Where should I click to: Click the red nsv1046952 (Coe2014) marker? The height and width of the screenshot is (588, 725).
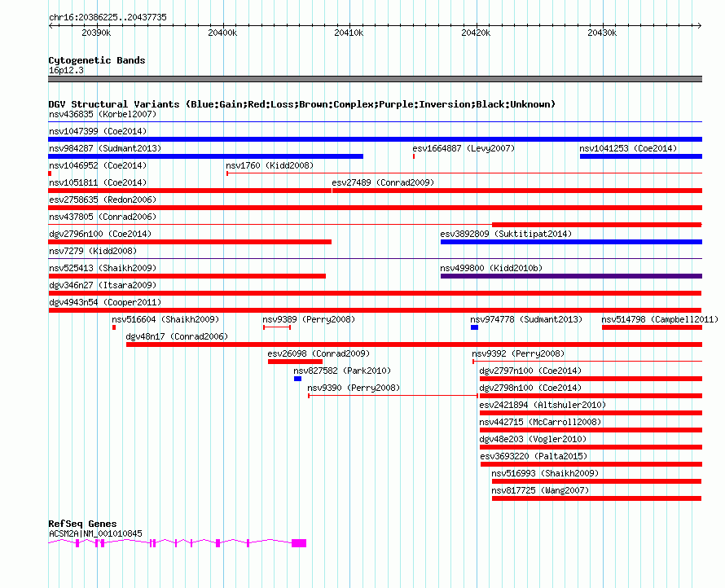click(x=50, y=173)
